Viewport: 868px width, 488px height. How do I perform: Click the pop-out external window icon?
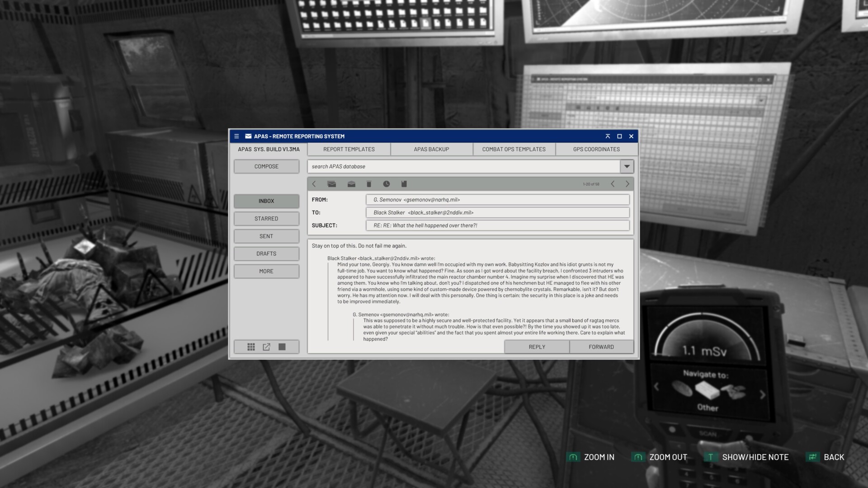point(267,347)
